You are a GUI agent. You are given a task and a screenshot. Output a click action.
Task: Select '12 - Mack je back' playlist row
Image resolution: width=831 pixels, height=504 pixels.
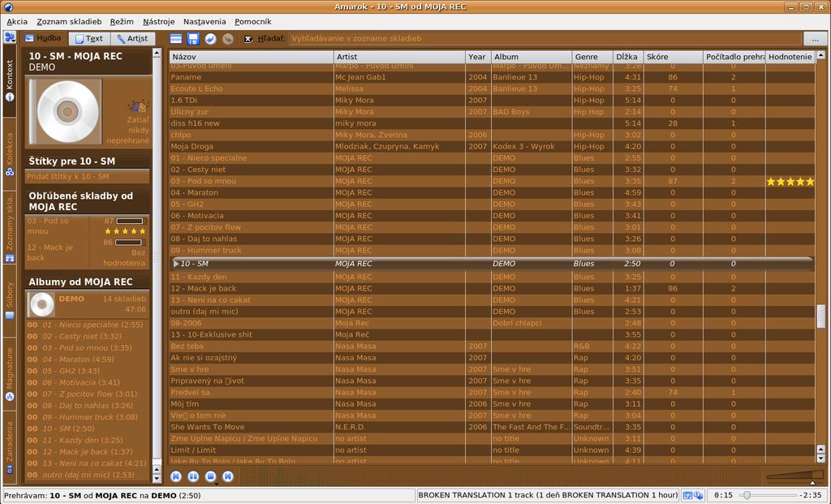492,289
